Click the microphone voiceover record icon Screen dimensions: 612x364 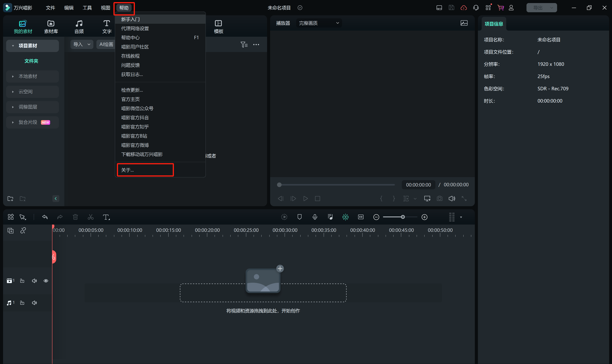315,217
